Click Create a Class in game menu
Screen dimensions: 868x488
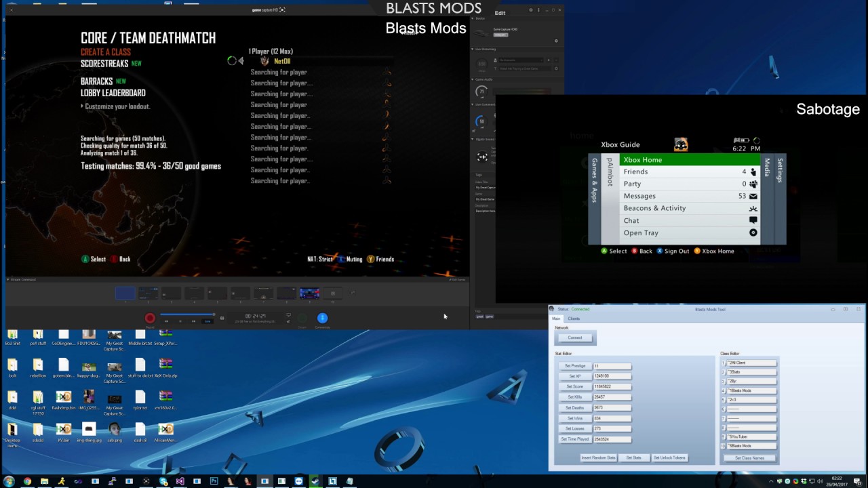[x=106, y=52]
